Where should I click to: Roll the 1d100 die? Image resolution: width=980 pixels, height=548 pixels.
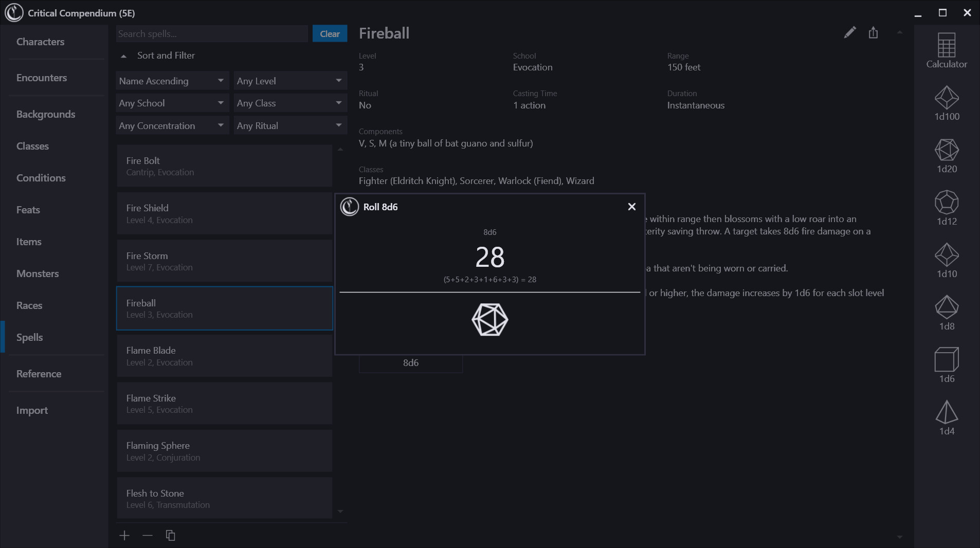tap(947, 100)
